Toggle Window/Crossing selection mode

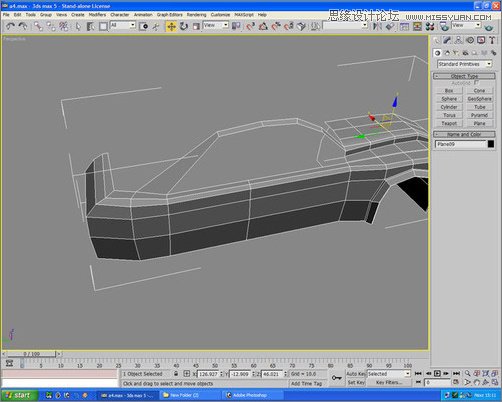(144, 26)
